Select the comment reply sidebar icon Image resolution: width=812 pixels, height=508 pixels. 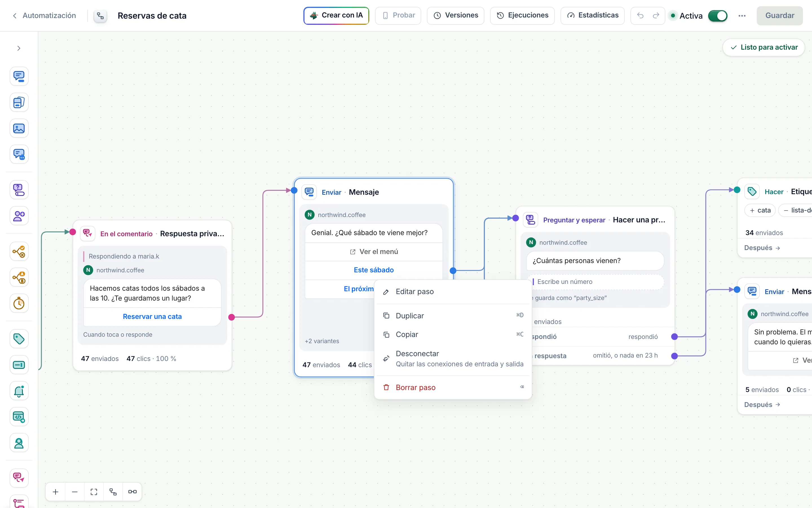pos(19,478)
